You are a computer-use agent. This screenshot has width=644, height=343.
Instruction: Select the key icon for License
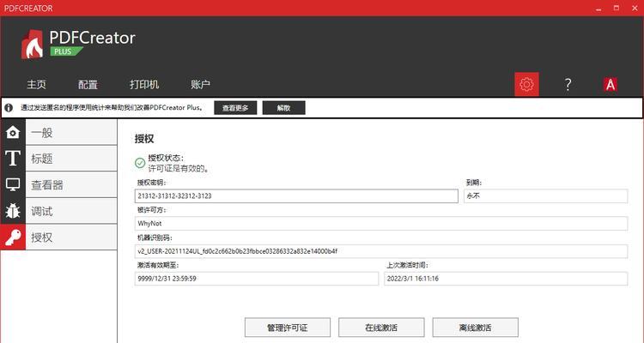pyautogui.click(x=13, y=238)
